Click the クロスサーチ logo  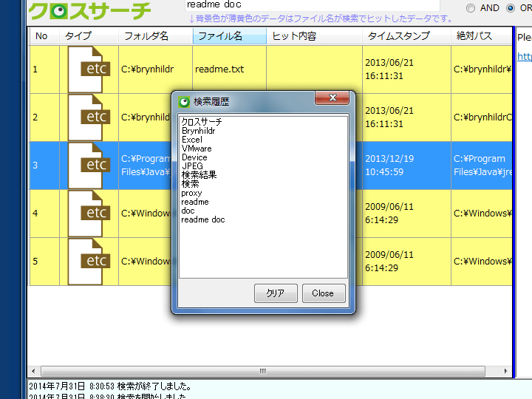[x=89, y=10]
